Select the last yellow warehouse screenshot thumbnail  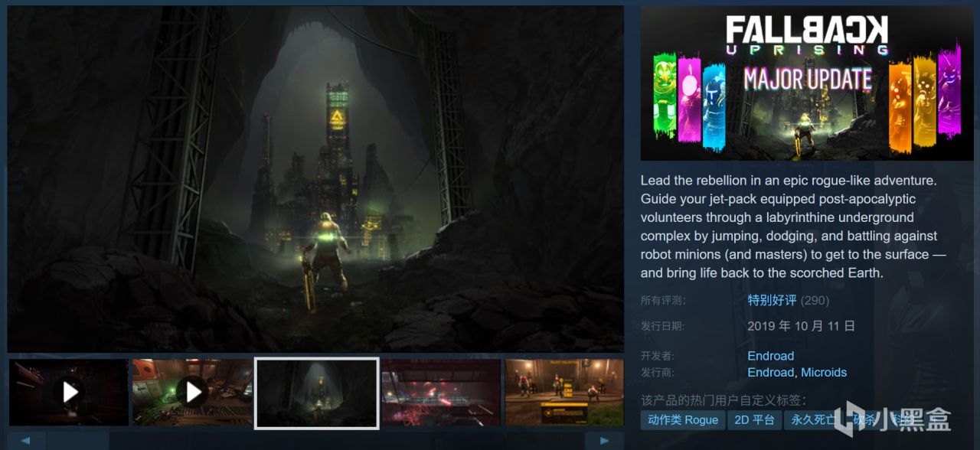tap(564, 392)
